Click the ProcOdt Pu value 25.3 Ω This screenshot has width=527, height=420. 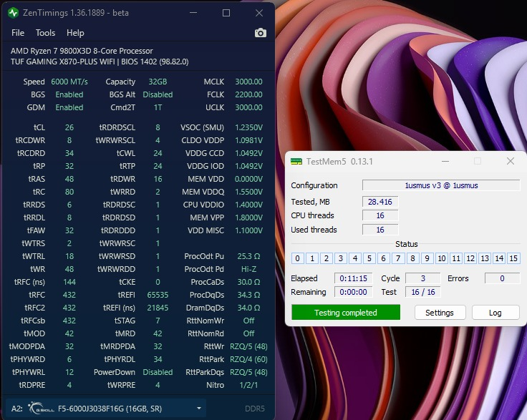click(x=248, y=256)
